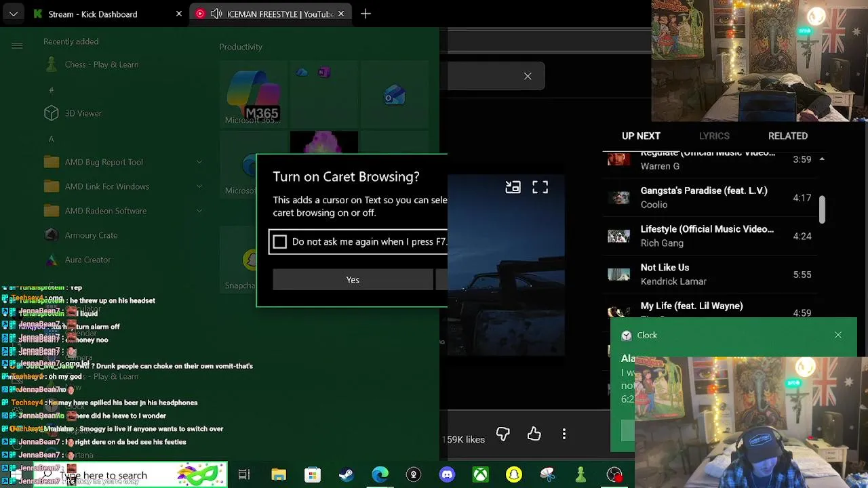Open OBS Studio from the taskbar
Screen dimensions: 868x488
614,474
